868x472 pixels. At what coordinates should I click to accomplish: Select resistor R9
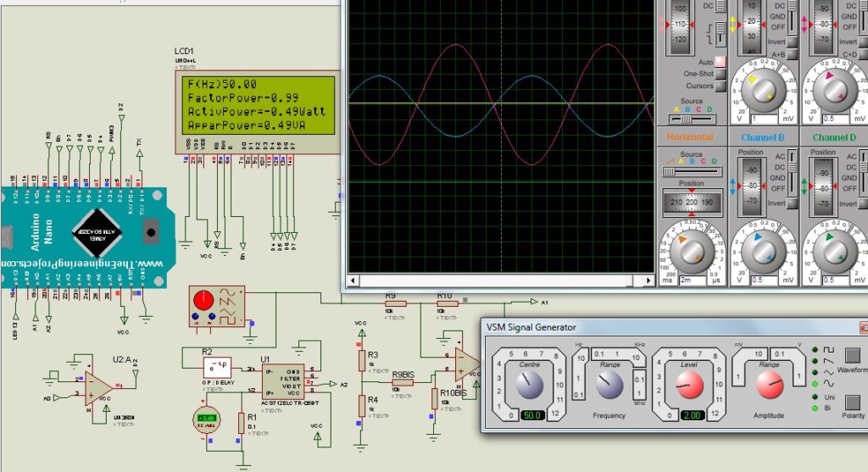click(395, 303)
